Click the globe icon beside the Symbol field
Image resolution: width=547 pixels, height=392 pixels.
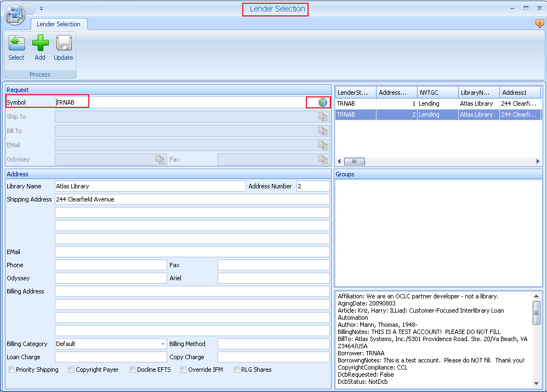tap(322, 102)
